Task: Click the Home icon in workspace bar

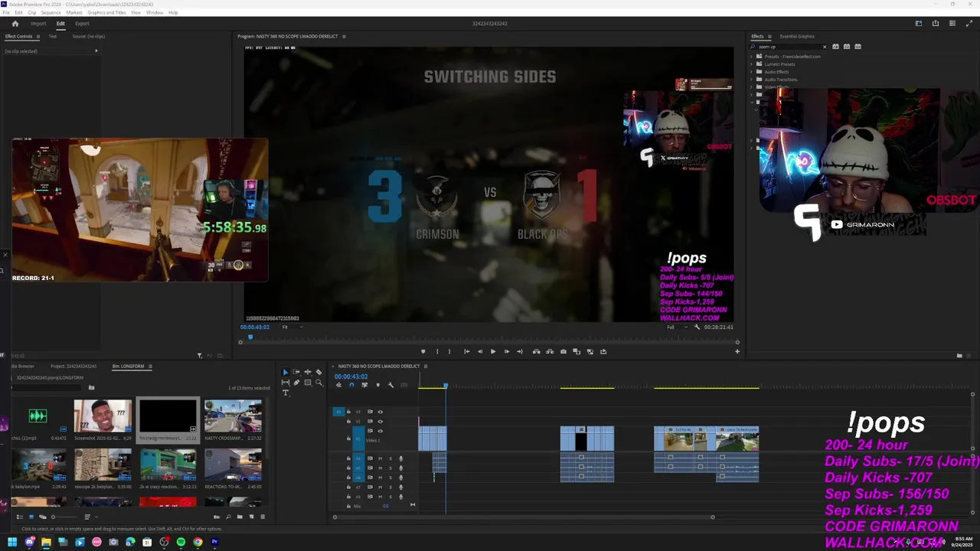Action: click(x=15, y=24)
